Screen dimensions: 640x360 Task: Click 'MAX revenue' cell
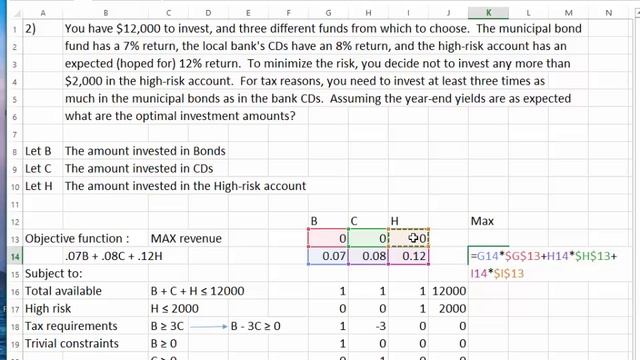(186, 238)
